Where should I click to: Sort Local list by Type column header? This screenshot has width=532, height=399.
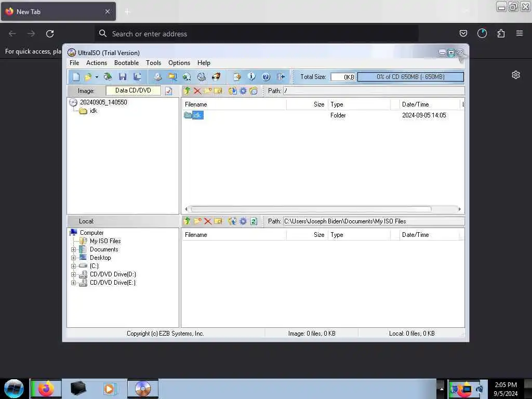(x=359, y=235)
